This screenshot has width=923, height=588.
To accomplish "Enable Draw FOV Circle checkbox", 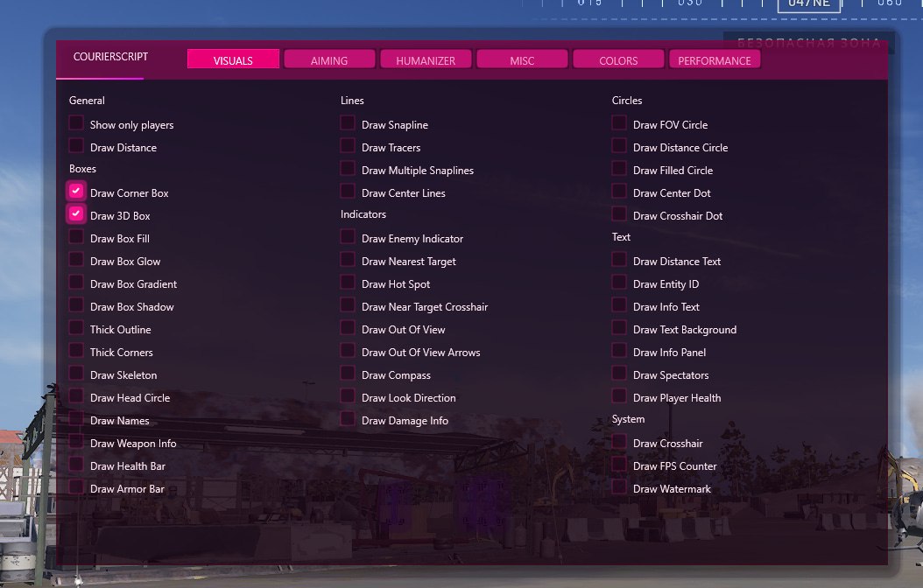I will tap(618, 122).
